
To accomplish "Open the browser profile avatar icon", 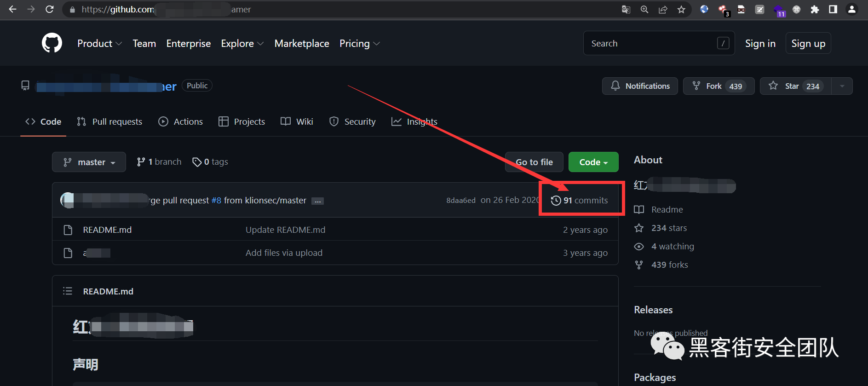I will pos(852,9).
